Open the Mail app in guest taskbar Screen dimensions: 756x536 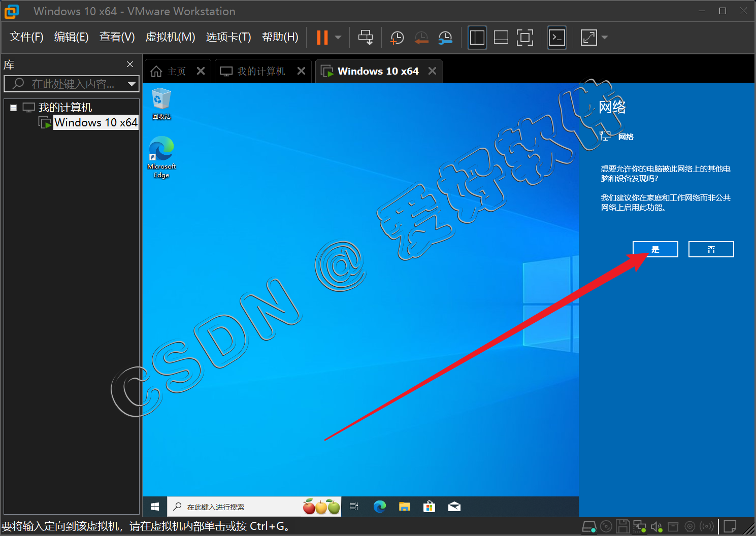pos(454,507)
